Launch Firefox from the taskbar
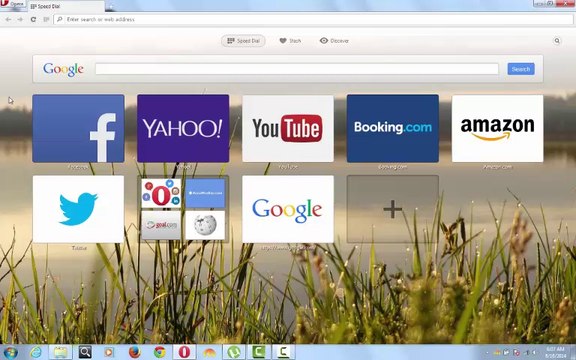 [135, 352]
